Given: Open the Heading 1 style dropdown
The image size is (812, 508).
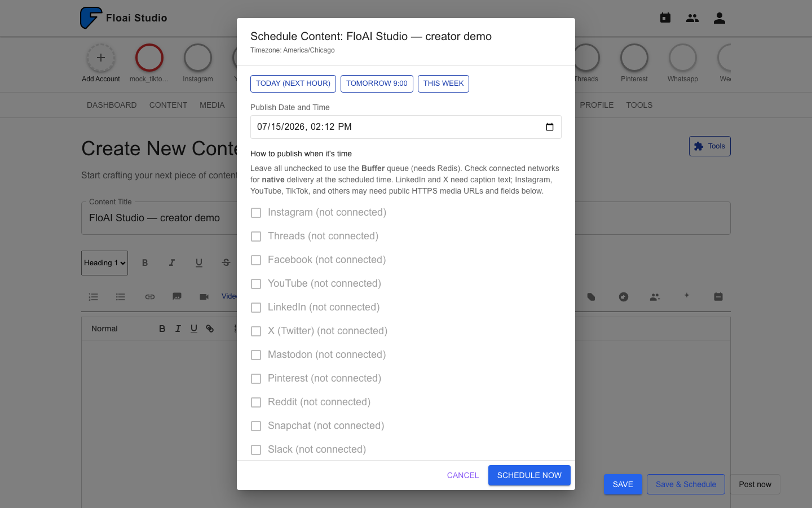Looking at the screenshot, I should [x=104, y=263].
